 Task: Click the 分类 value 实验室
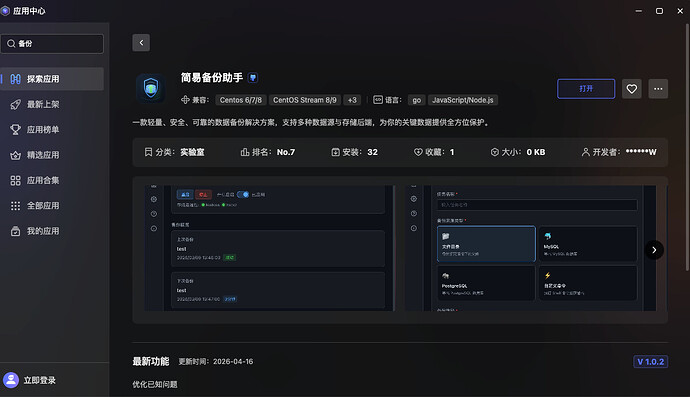coord(192,152)
